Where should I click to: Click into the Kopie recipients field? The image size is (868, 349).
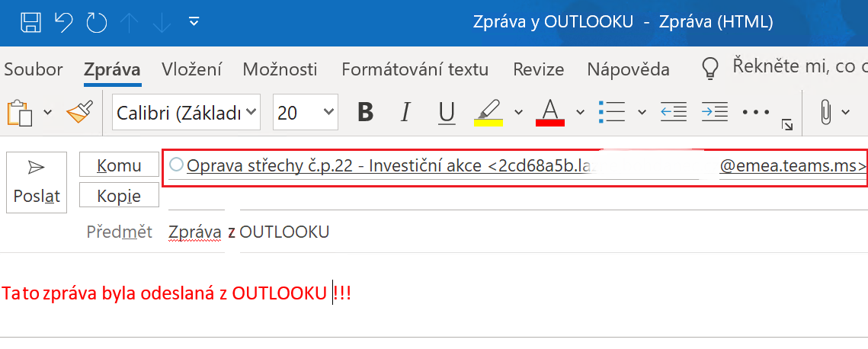tap(517, 199)
